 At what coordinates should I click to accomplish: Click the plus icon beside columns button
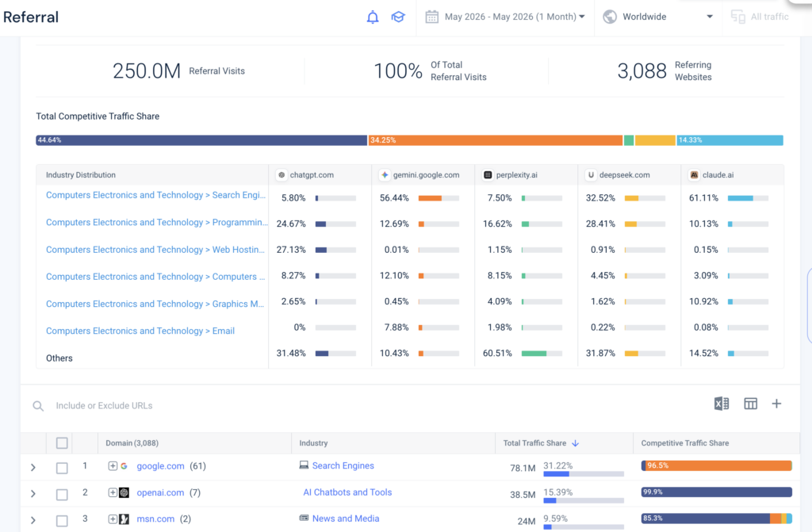click(776, 404)
